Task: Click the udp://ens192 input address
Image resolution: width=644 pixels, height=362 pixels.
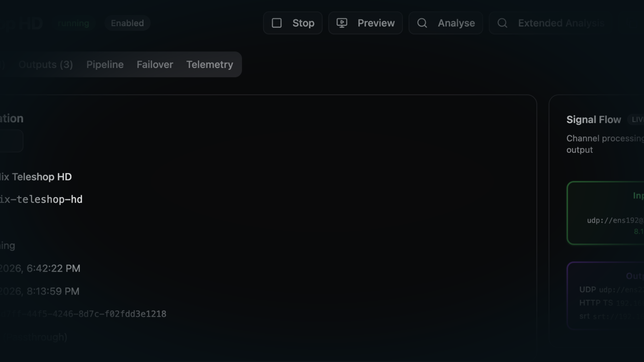Action: point(615,221)
